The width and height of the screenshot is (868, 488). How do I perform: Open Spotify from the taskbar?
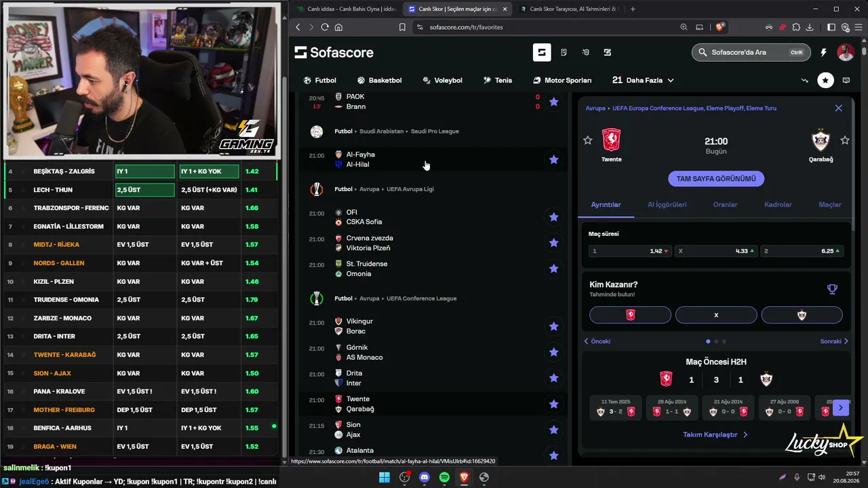tap(444, 477)
